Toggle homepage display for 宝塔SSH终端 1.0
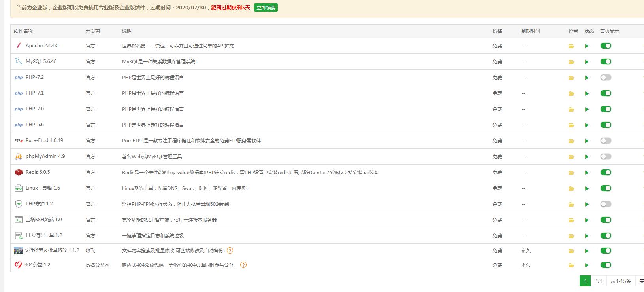 [x=606, y=220]
